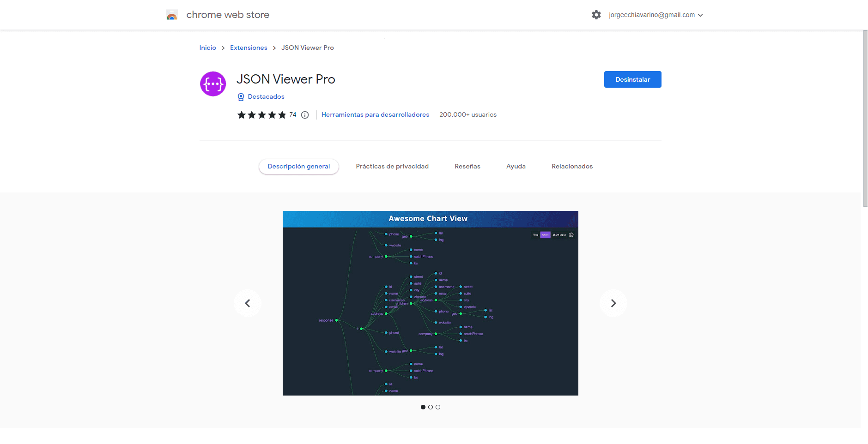This screenshot has height=444, width=868.
Task: Go to next screenshot arrow
Action: (x=613, y=303)
